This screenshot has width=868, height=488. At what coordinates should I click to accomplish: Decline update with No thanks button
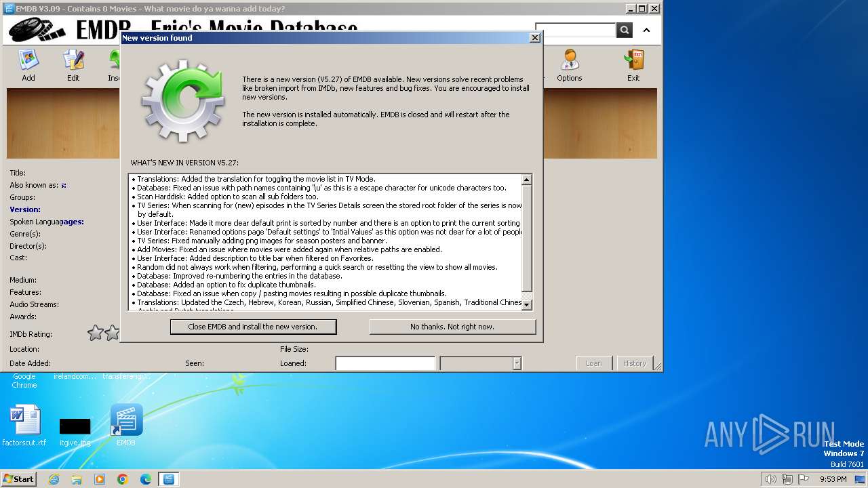[x=452, y=327]
